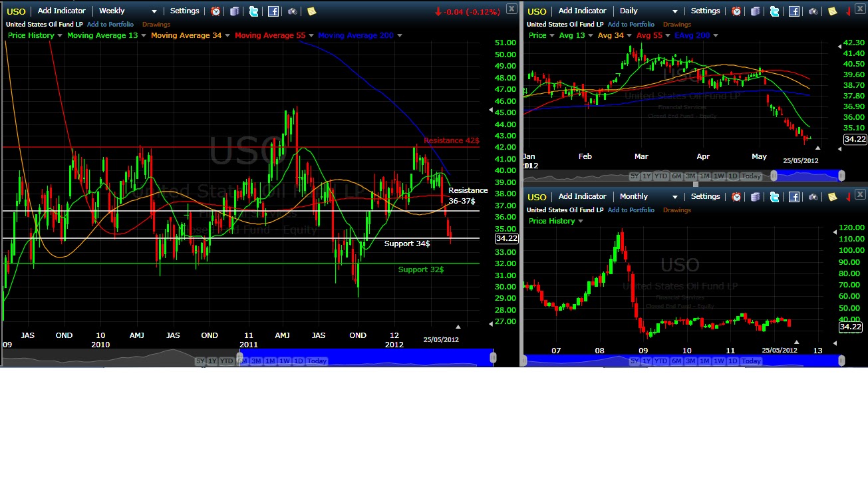Open Settings in Monthly chart
The height and width of the screenshot is (487, 868).
tap(705, 197)
